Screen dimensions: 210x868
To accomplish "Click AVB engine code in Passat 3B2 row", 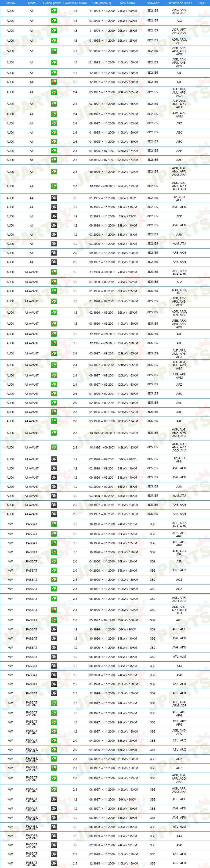I will 179,675.
